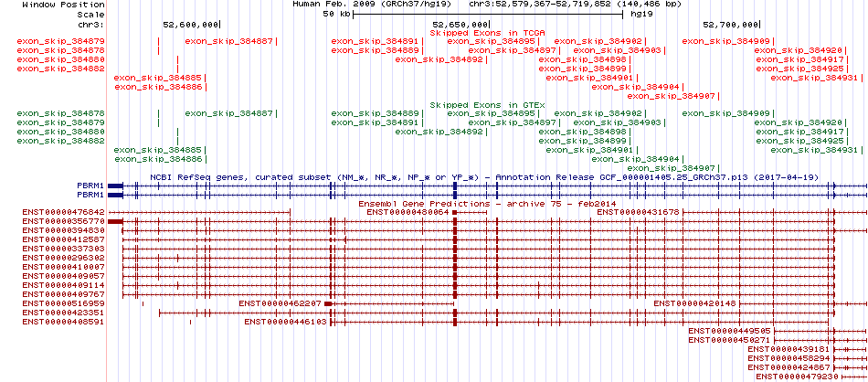This screenshot has width=868, height=382.
Task: Select the ENST00000420148 transcript label
Action: pyautogui.click(x=695, y=303)
